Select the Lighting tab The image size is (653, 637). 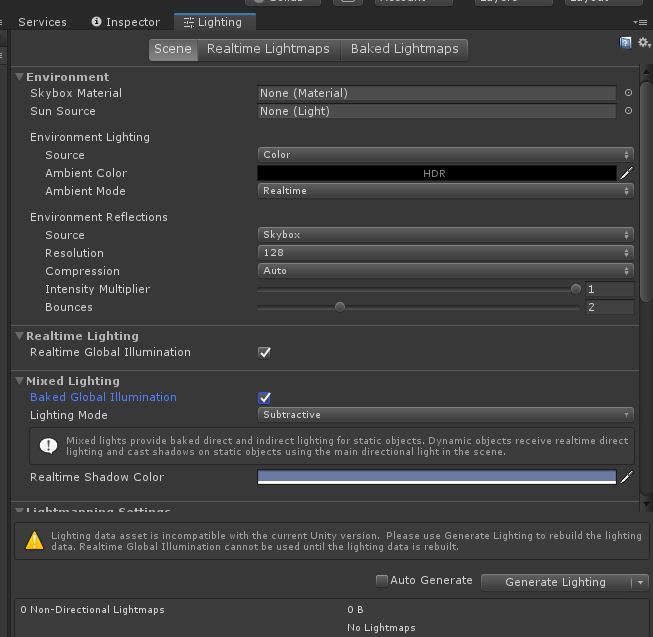pyautogui.click(x=215, y=22)
